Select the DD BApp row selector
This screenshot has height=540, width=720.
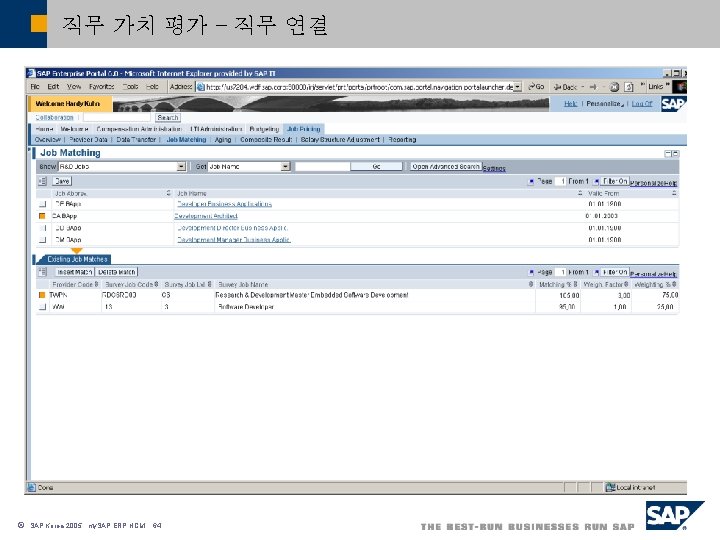tap(42, 228)
